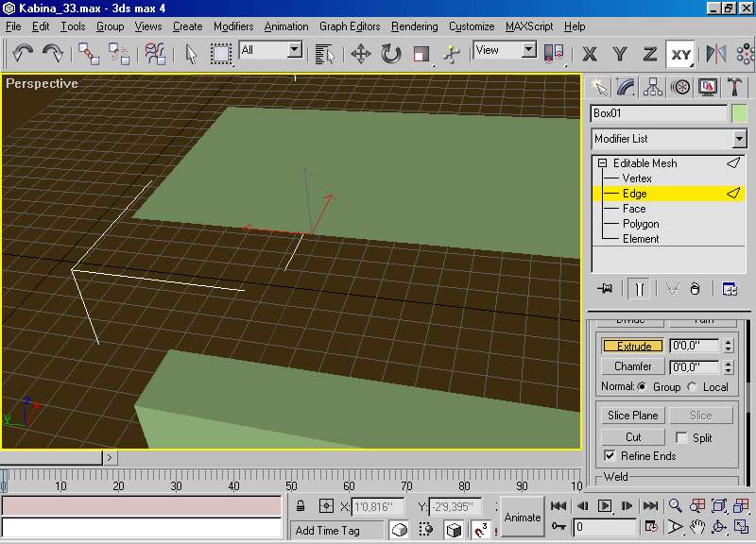Click the Chamfer button
The image size is (756, 544).
point(632,366)
